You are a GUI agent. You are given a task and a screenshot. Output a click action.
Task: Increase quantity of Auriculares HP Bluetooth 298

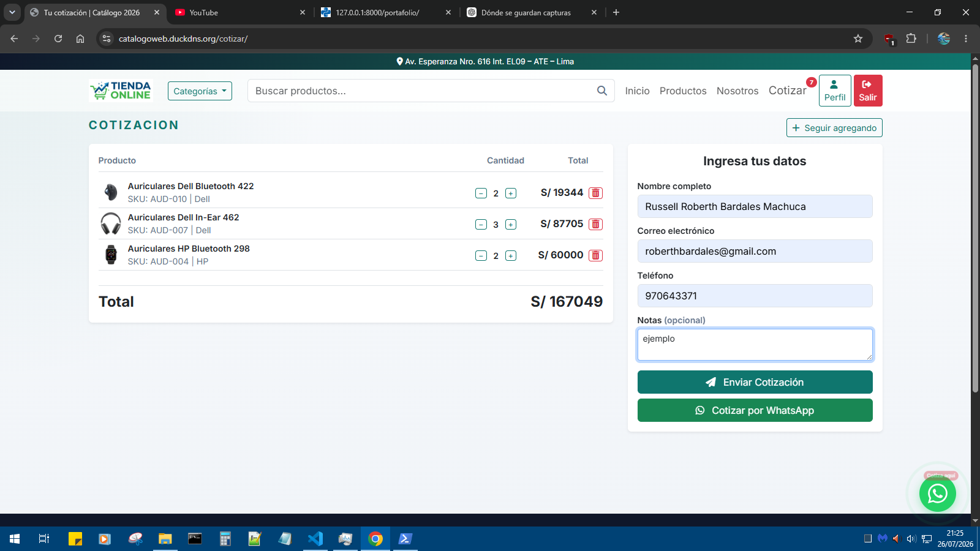tap(511, 256)
